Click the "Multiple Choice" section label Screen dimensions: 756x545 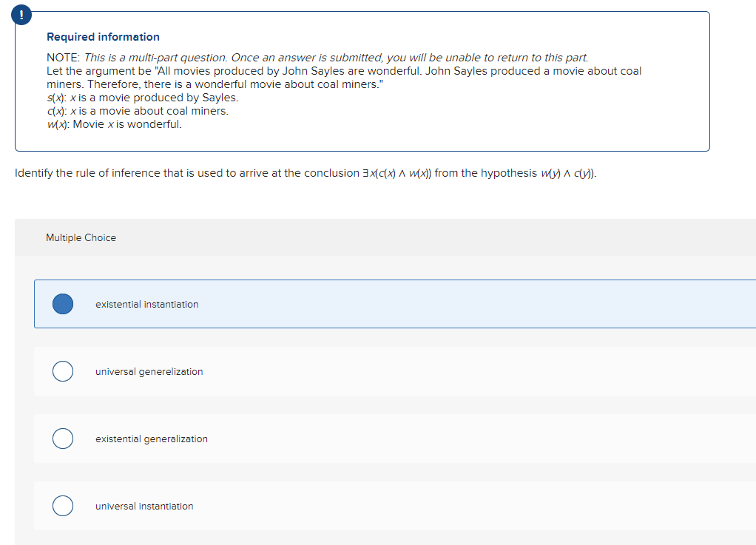click(x=81, y=237)
